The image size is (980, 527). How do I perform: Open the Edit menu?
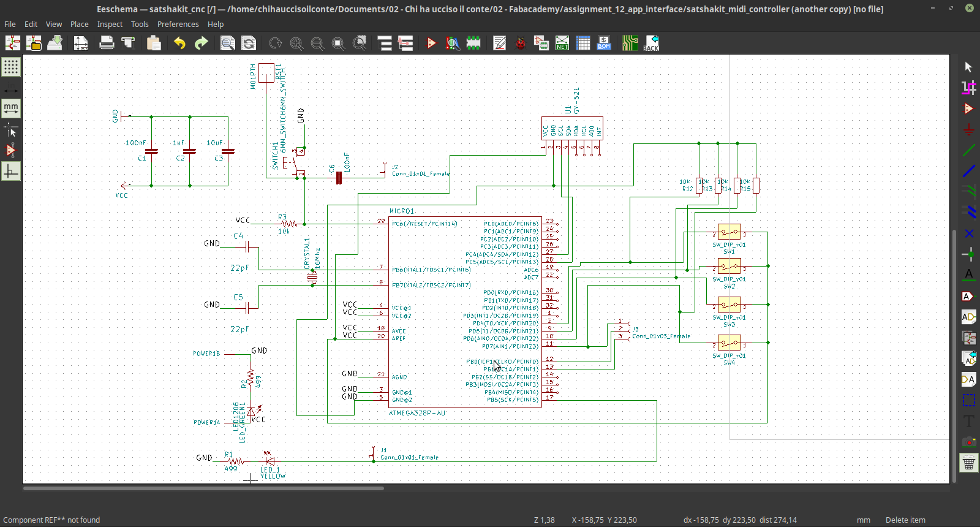pyautogui.click(x=31, y=24)
